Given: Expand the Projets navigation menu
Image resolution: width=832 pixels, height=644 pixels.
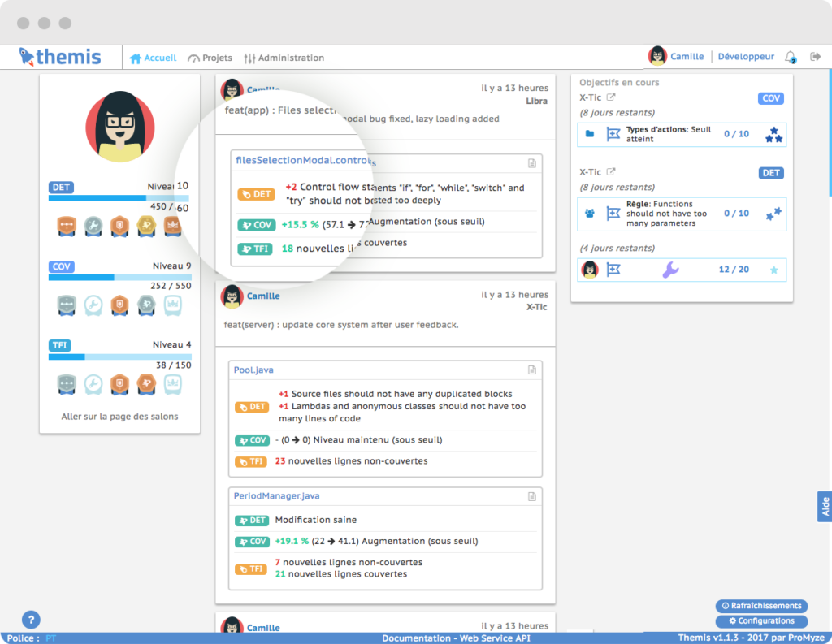Looking at the screenshot, I should [210, 58].
